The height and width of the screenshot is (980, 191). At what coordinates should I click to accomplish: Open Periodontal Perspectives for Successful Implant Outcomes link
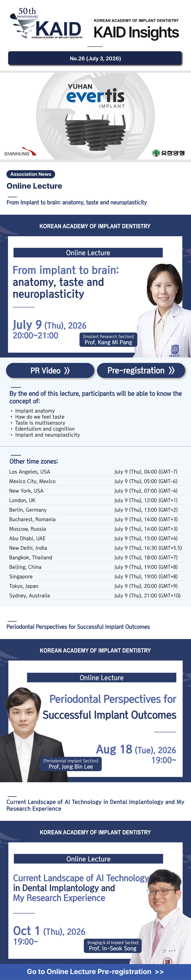click(x=78, y=627)
